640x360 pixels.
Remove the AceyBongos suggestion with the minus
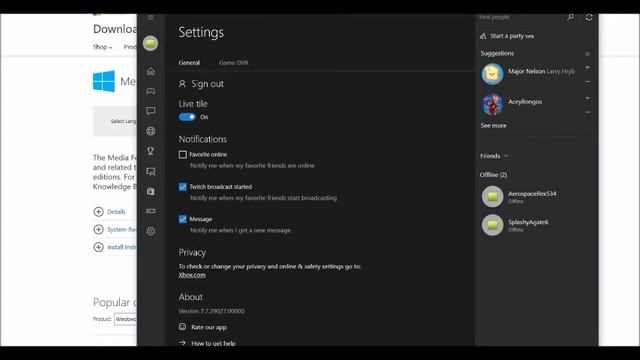587,112
